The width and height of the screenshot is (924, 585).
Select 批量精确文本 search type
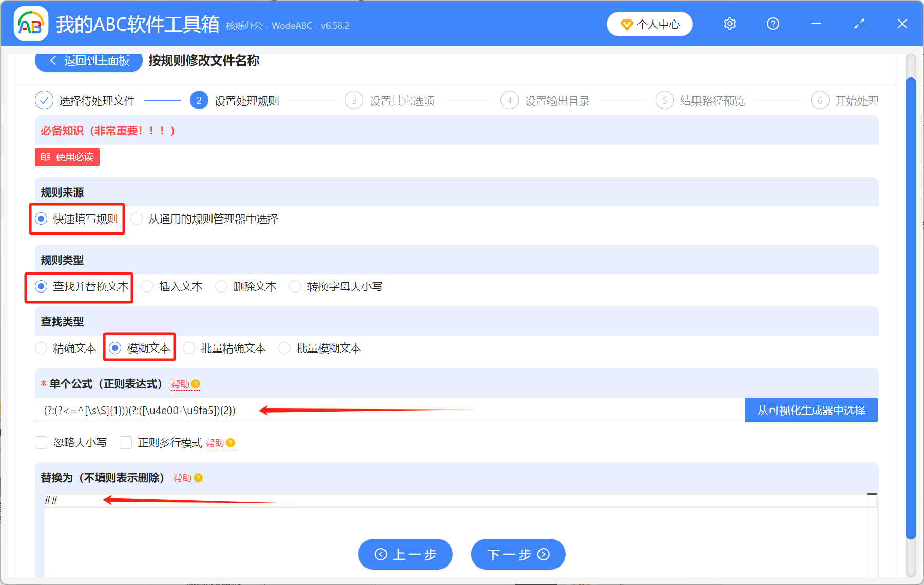tap(189, 348)
